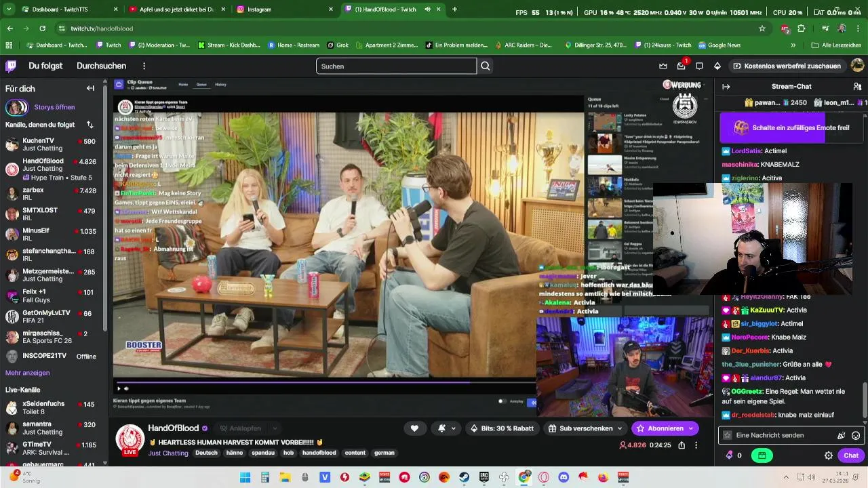
Task: Collapse the Für dich sidebar
Action: [90, 88]
